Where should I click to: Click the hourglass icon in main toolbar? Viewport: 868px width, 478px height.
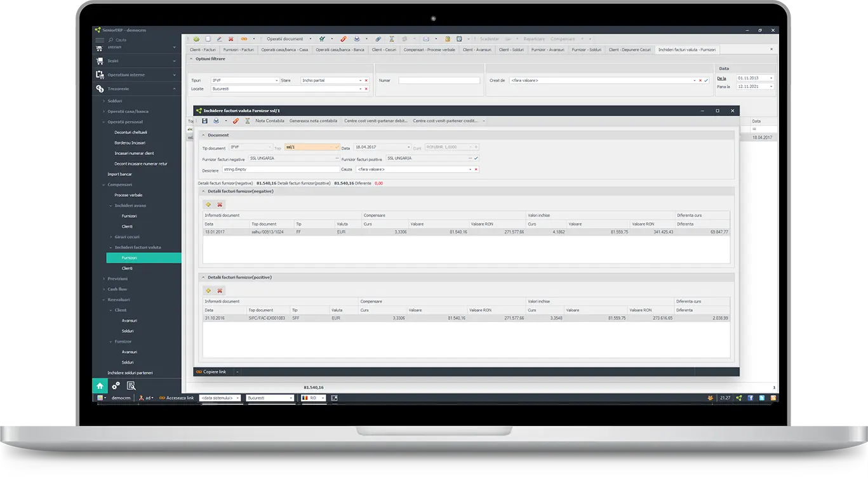pyautogui.click(x=392, y=39)
